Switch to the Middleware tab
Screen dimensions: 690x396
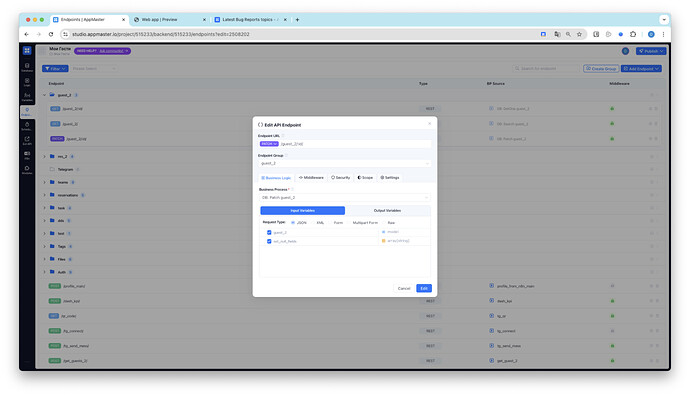tap(311, 178)
